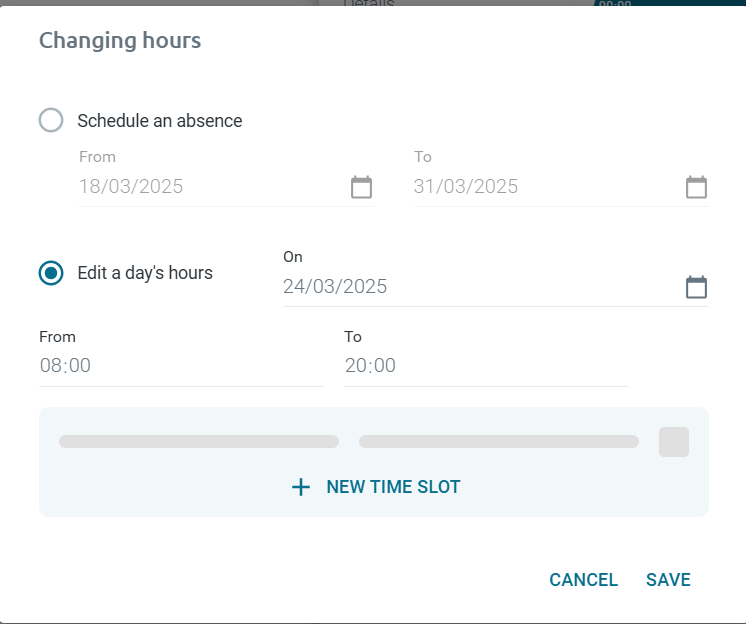Click the 08:00 From time field
This screenshot has height=624, width=746.
tap(180, 366)
